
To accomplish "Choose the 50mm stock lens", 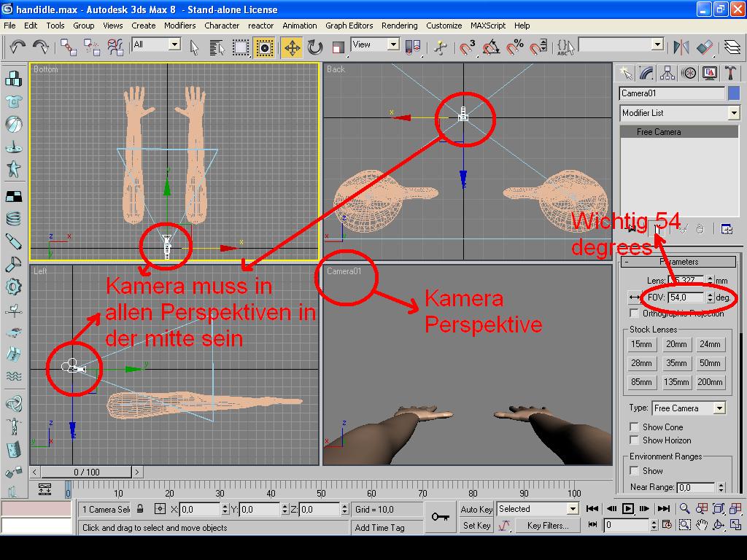I will (x=710, y=363).
